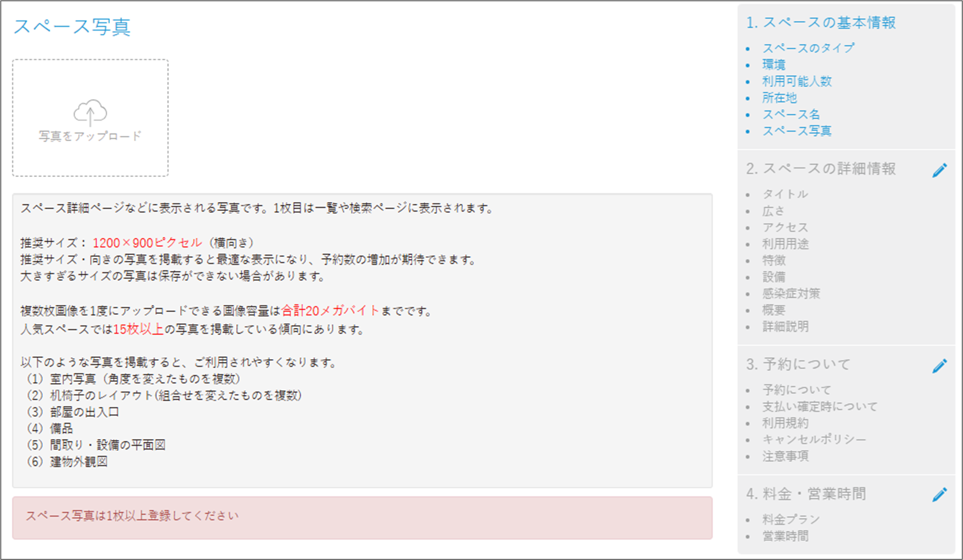The height and width of the screenshot is (560, 963).
Task: Select the 1. スペースの基本情報 heading
Action: coord(821,23)
